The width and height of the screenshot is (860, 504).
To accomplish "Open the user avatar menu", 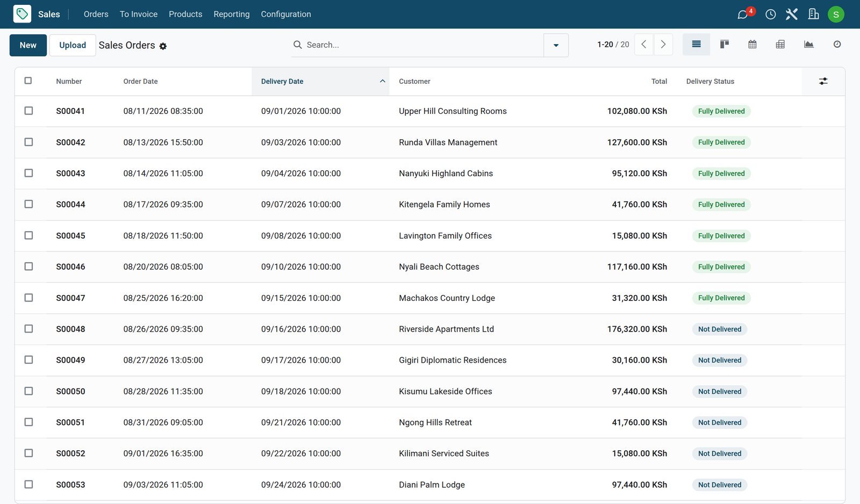I will (836, 15).
